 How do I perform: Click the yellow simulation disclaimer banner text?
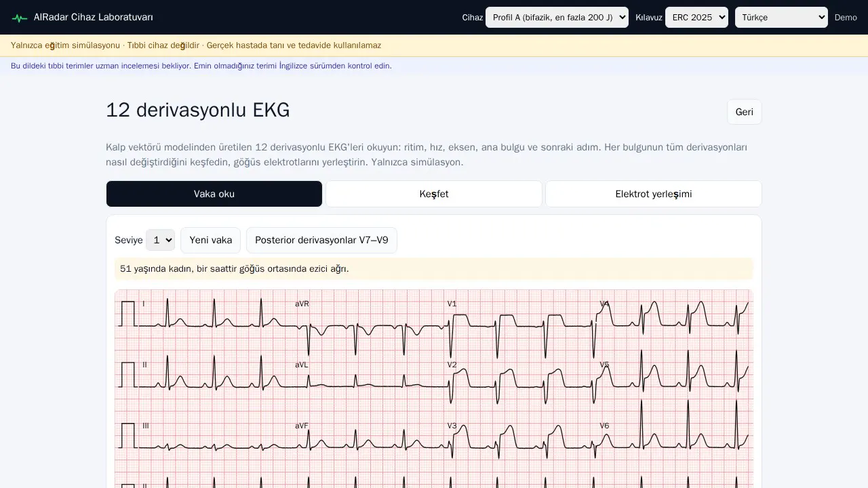click(196, 45)
